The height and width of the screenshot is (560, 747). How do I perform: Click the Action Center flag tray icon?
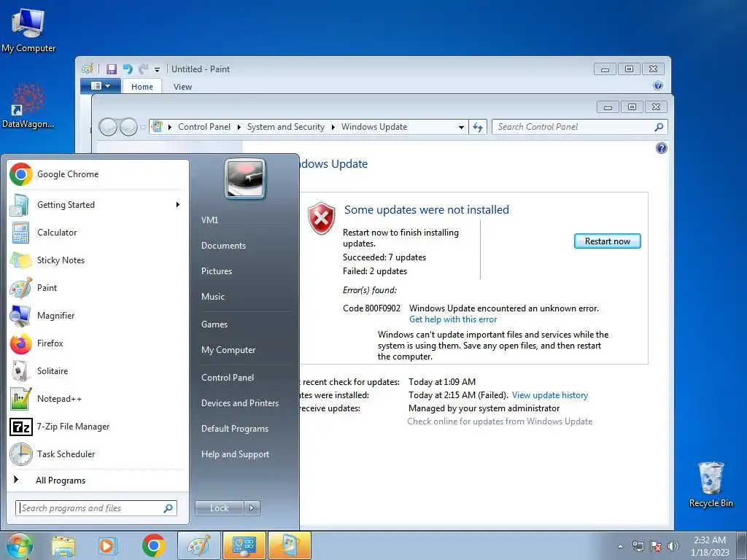[x=656, y=546]
